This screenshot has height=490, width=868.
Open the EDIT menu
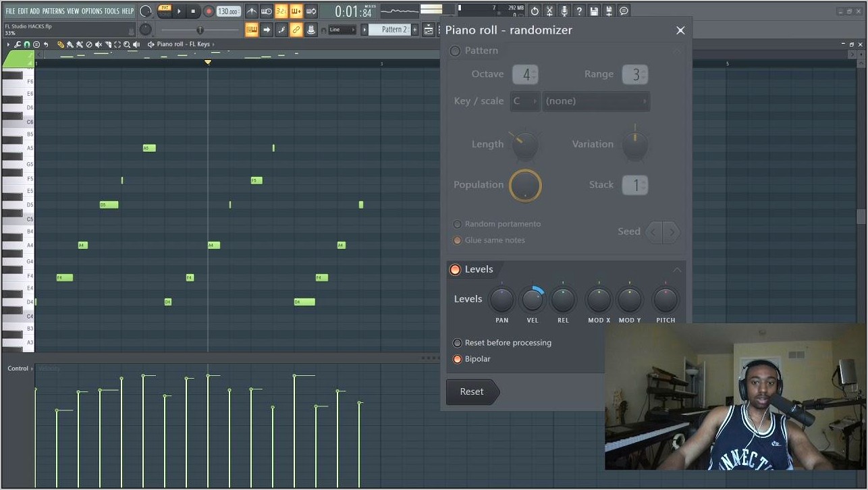[23, 11]
